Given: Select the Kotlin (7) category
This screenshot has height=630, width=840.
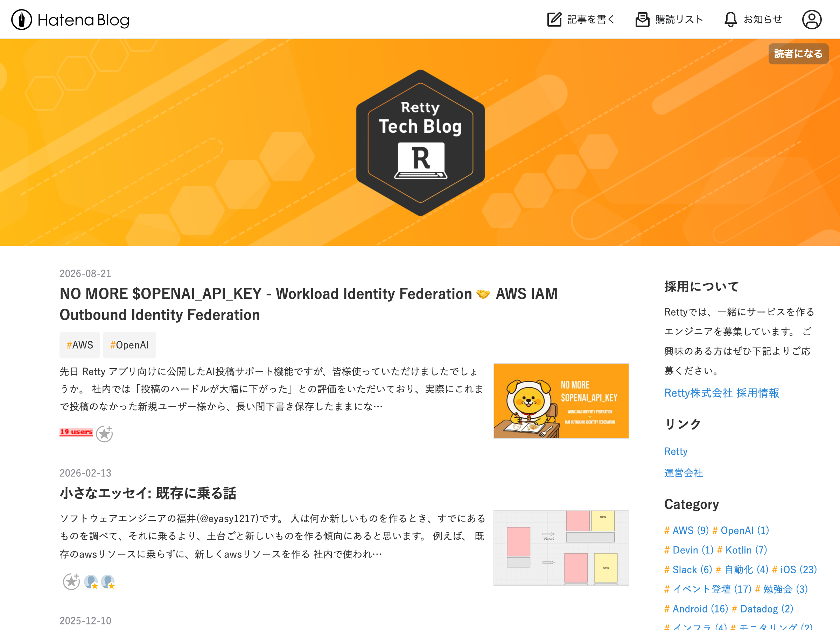Looking at the screenshot, I should click(742, 550).
